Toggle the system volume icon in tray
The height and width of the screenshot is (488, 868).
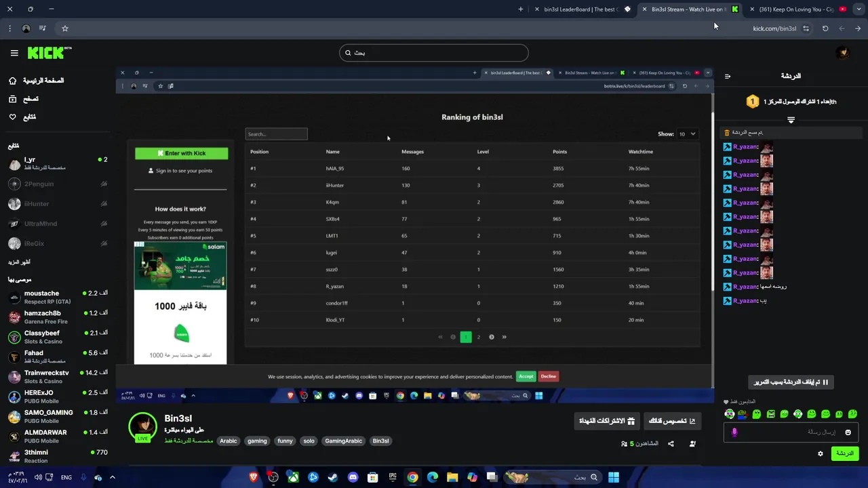pos(38,477)
